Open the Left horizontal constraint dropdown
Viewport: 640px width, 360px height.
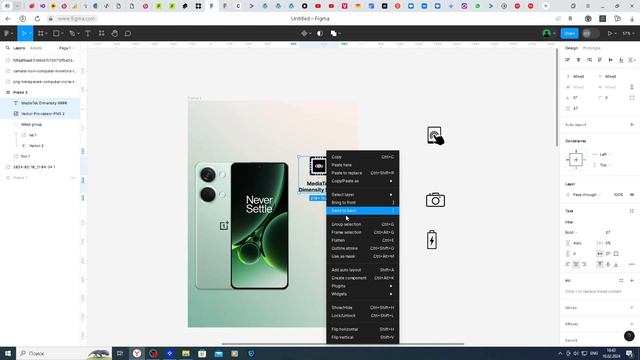(605, 154)
